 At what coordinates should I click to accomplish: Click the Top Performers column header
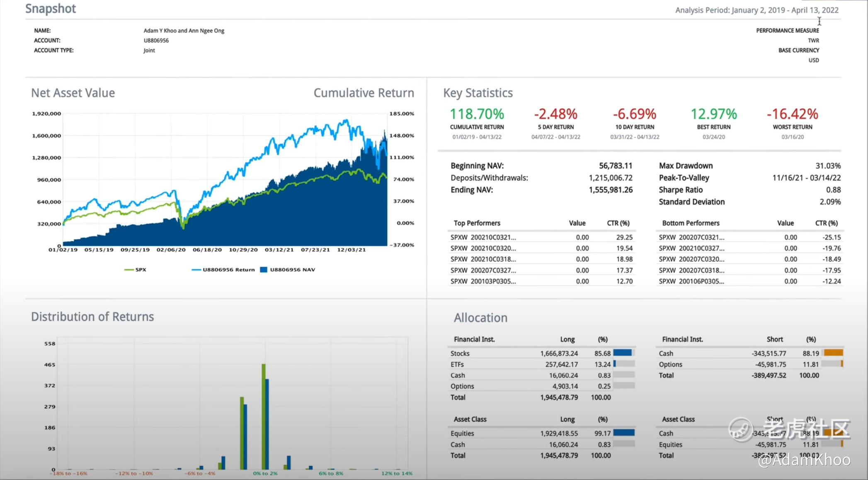(x=477, y=223)
